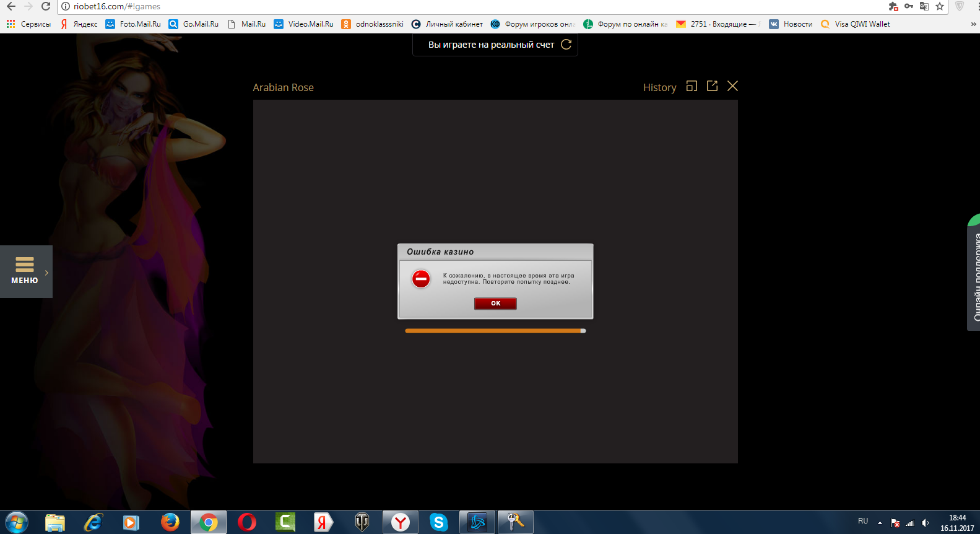Click the orange game loading progress bar
This screenshot has height=534, width=980.
(x=495, y=331)
